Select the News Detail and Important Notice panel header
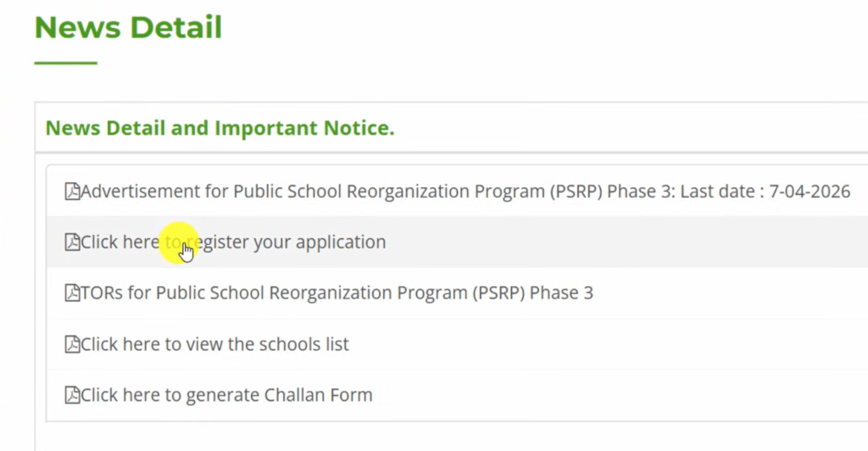Viewport: 868px width, 451px height. tap(220, 129)
